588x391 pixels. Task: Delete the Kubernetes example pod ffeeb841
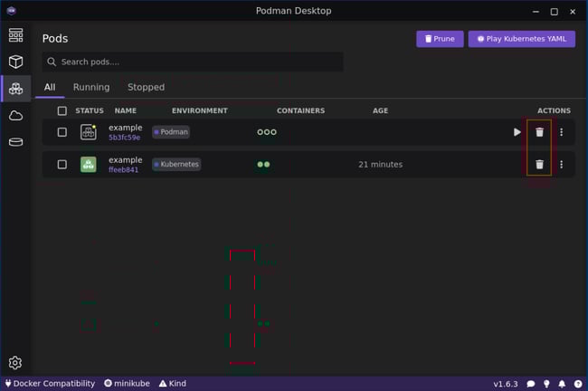[539, 165]
